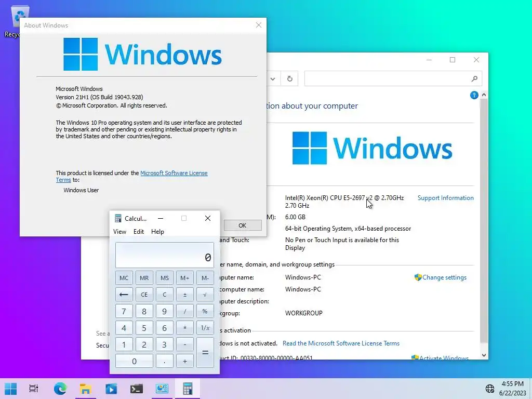Minimize the Calculator window
532x399 pixels.
[x=161, y=218]
